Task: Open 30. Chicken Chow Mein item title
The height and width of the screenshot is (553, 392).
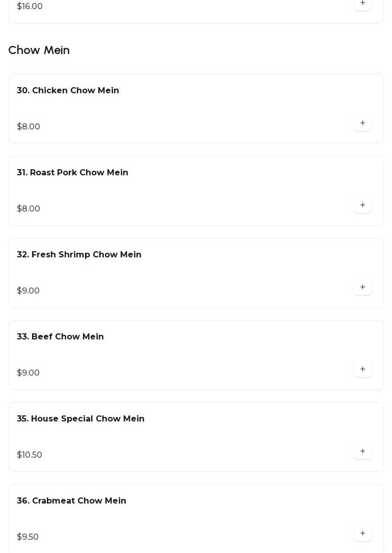Action: click(x=68, y=91)
